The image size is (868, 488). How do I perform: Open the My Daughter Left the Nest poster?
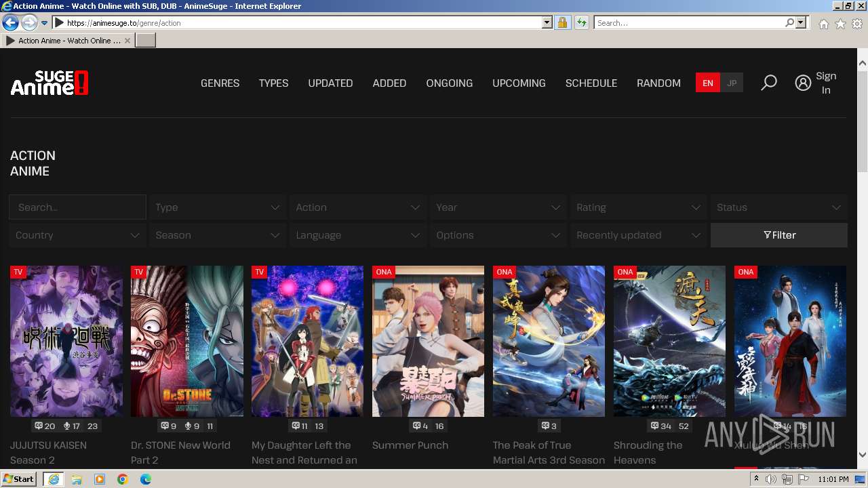point(307,341)
